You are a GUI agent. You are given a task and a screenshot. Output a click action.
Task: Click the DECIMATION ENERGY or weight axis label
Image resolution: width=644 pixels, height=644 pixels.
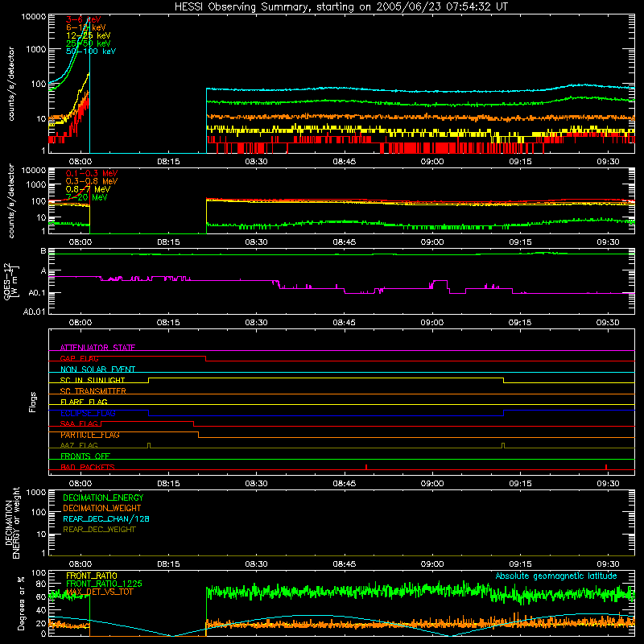tap(12, 522)
